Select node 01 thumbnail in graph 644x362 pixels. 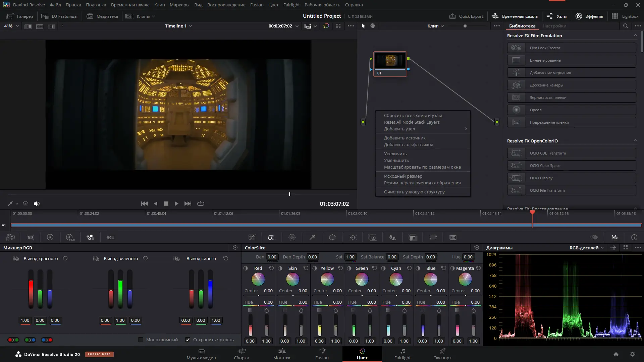tap(390, 61)
